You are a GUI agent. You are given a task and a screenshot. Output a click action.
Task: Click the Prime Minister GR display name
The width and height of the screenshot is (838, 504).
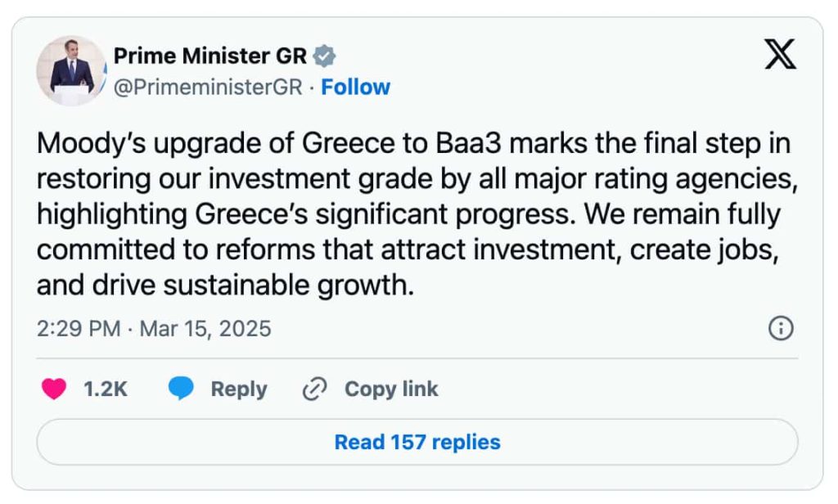tap(210, 56)
